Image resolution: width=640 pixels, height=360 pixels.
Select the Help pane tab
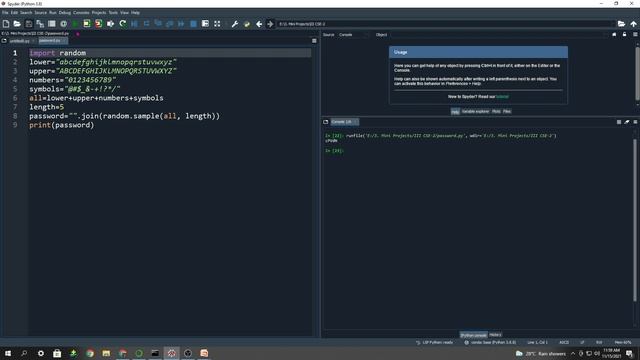click(455, 111)
